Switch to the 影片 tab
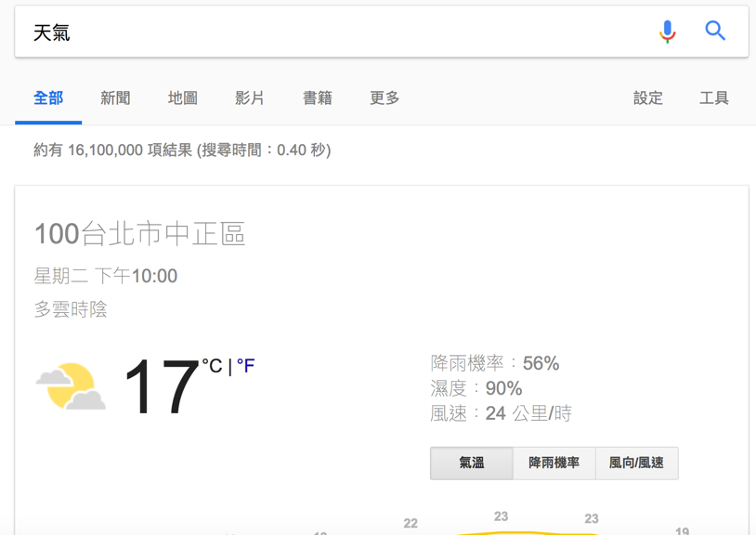This screenshot has height=535, width=756. click(250, 98)
